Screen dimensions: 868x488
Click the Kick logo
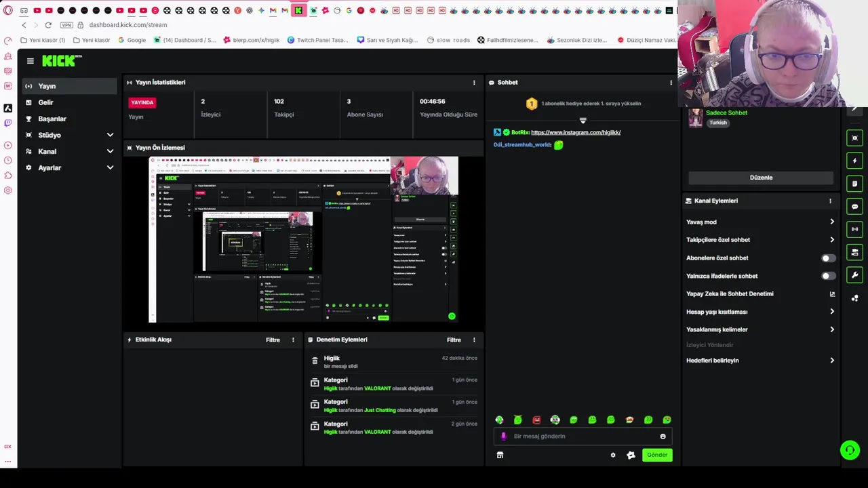point(62,61)
